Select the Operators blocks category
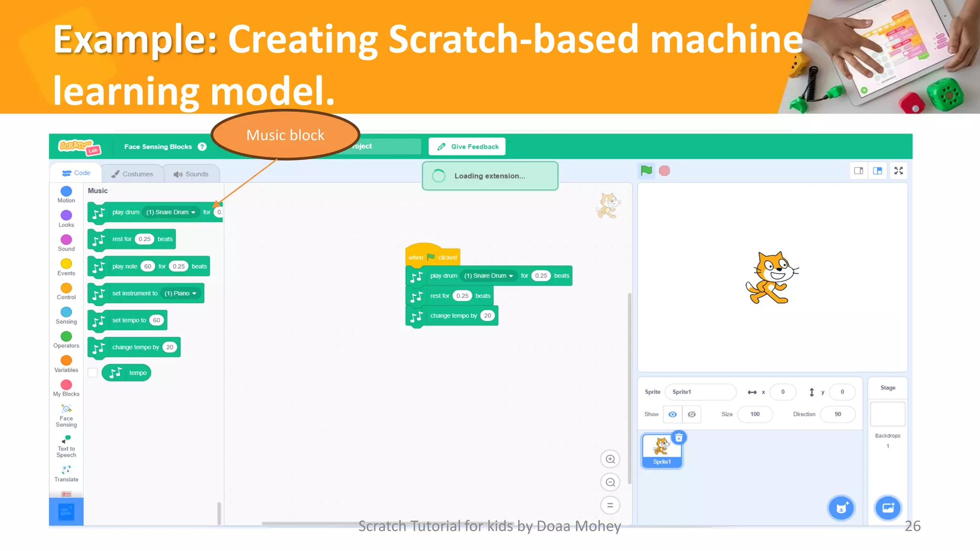 point(66,340)
